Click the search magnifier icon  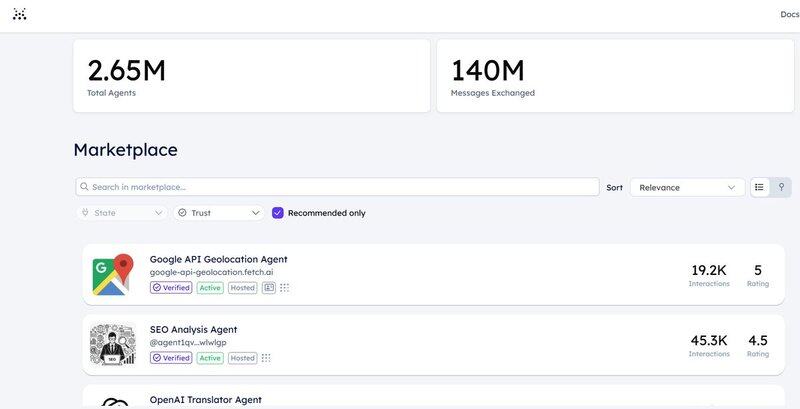84,187
